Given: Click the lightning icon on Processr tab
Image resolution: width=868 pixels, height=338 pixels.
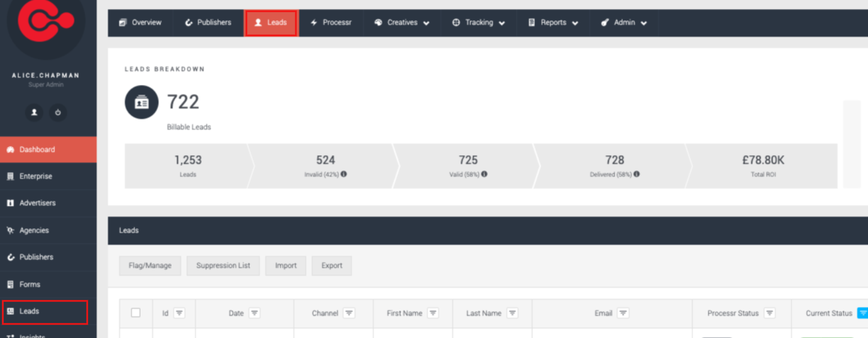Looking at the screenshot, I should pos(314,22).
